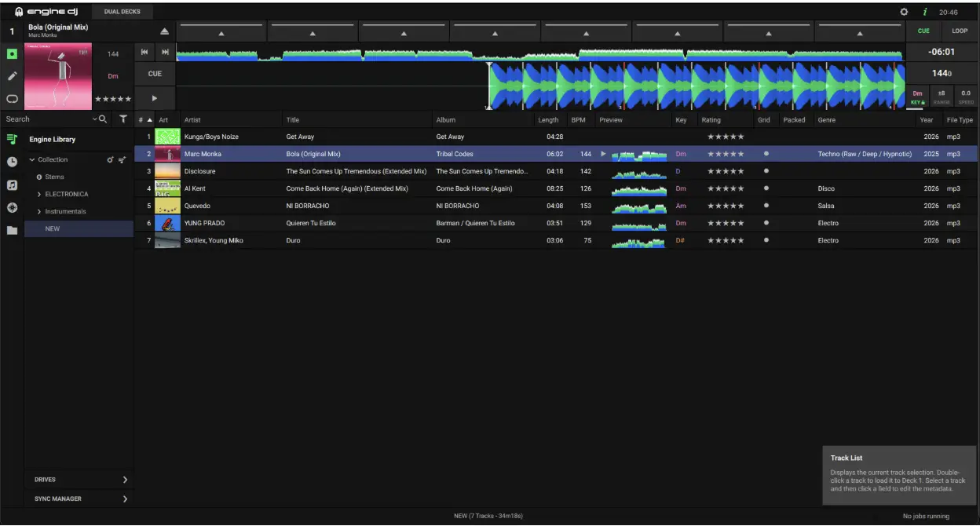
Task: Toggle grid dot for Disclosure row
Action: (x=766, y=171)
